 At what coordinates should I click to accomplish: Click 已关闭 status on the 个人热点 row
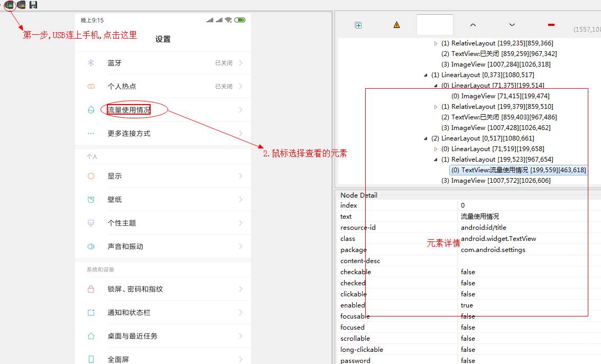pos(224,87)
